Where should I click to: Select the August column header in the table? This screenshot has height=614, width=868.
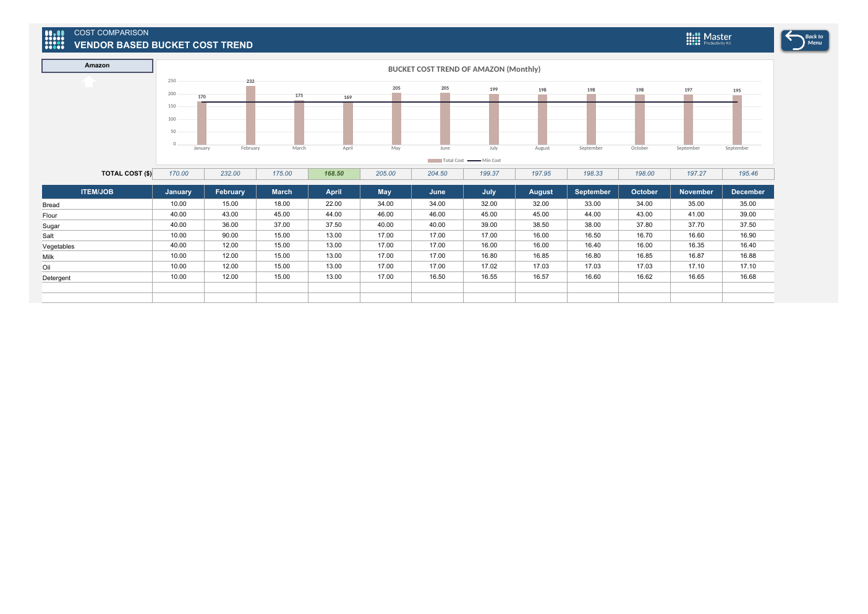click(541, 192)
